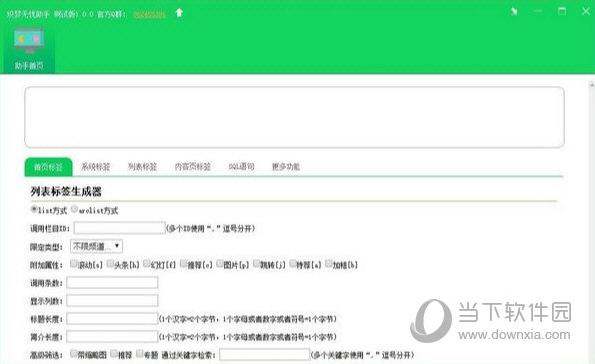Screen dimensions: 595x364
Task: Check the 滚动[s] attribute checkbox
Action: (x=74, y=264)
